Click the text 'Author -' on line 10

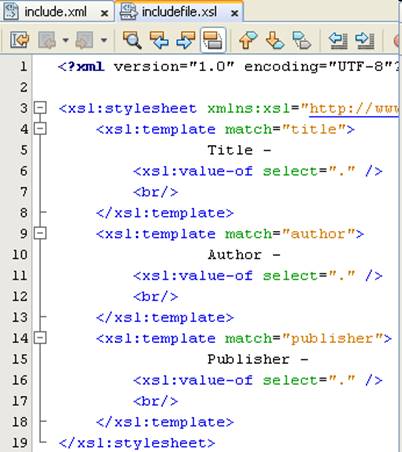[x=244, y=255]
